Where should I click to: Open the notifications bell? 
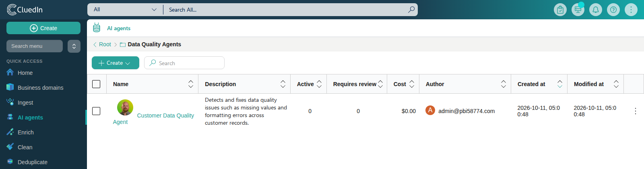click(x=596, y=10)
